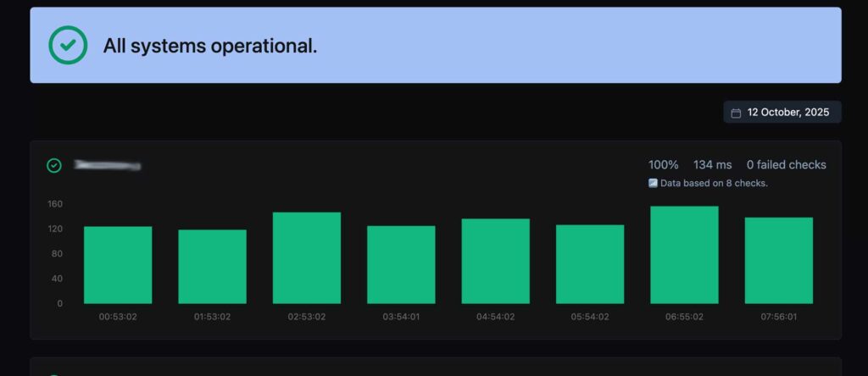This screenshot has height=376, width=868.
Task: Open the 12 October, 2025 date picker
Action: click(x=782, y=113)
